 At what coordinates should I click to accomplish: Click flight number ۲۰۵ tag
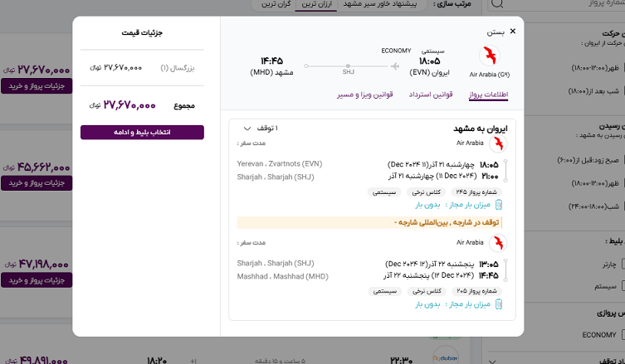pos(476,291)
